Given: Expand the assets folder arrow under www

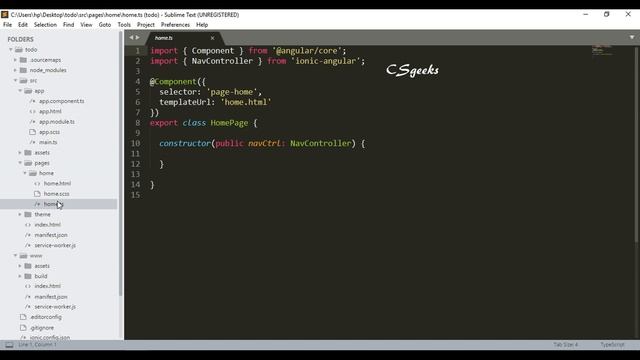Looking at the screenshot, I should (x=20, y=266).
